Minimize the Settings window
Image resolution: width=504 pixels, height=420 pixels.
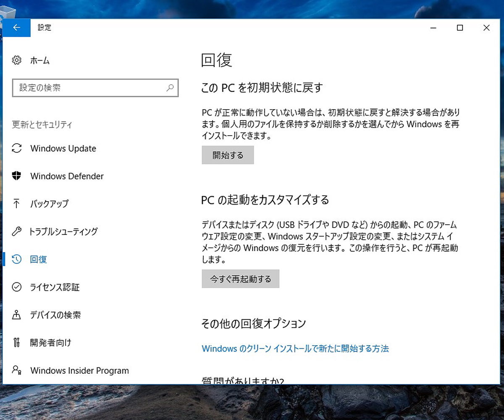[433, 28]
